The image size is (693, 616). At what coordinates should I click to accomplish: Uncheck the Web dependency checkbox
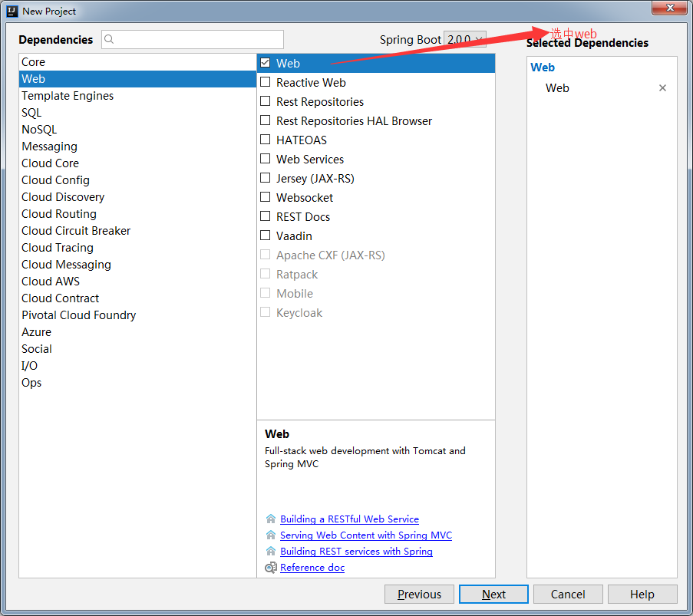click(266, 63)
